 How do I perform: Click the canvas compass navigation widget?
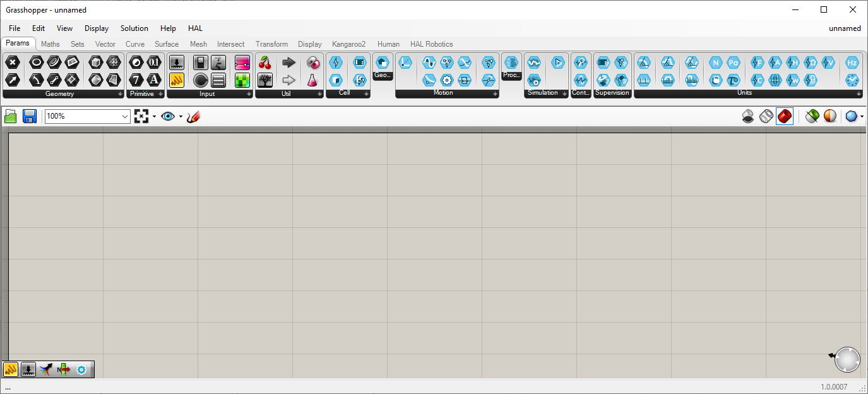click(847, 359)
